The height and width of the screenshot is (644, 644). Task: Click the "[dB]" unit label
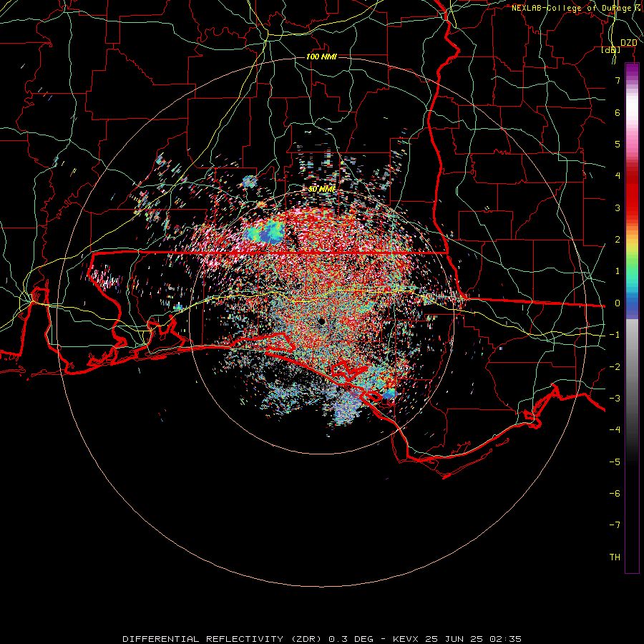point(611,50)
